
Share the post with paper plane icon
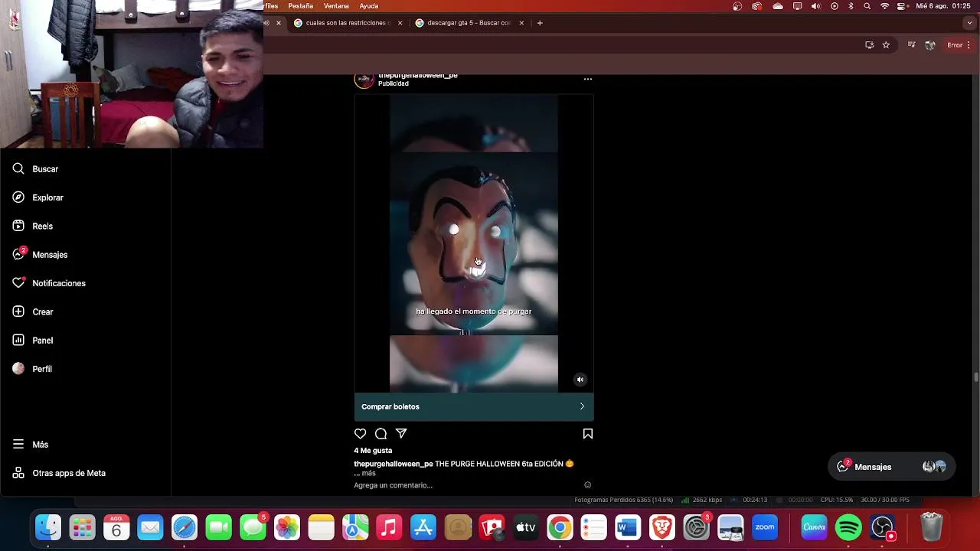click(x=401, y=434)
